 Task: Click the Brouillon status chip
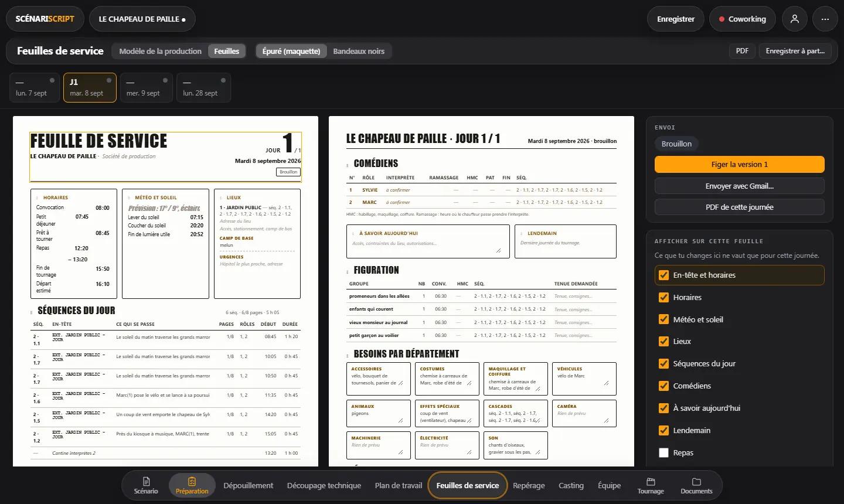click(x=676, y=144)
